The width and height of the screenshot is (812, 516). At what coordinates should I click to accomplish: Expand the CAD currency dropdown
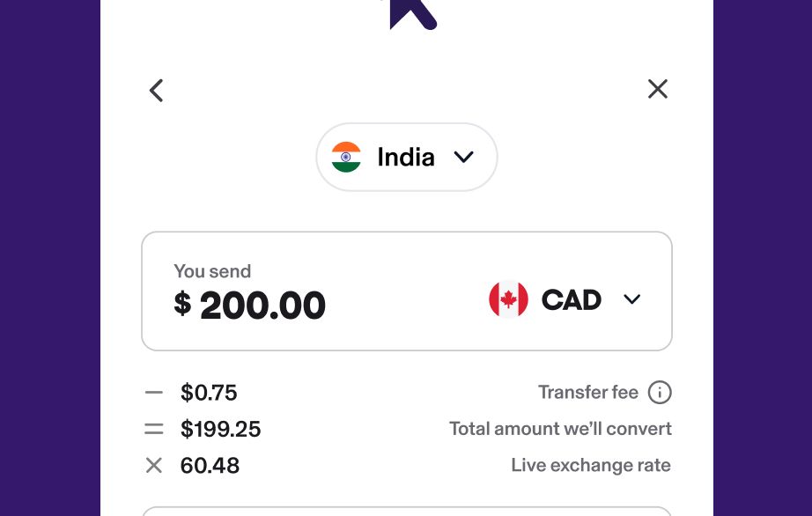632,299
